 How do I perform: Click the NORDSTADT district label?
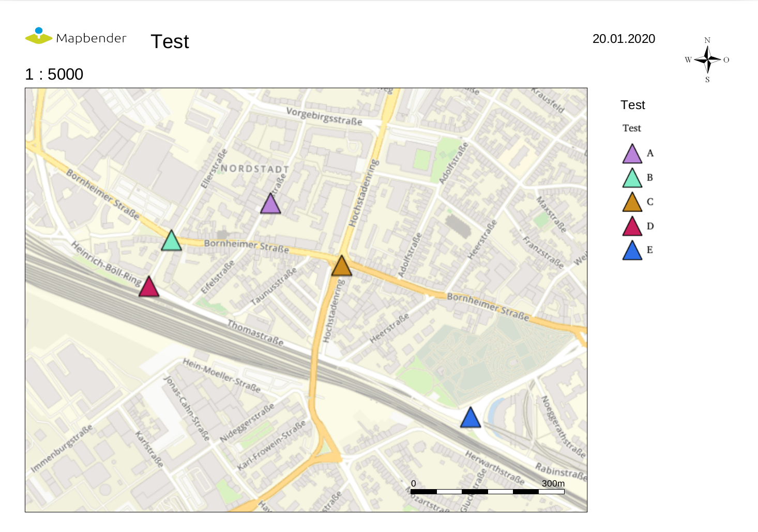click(x=255, y=169)
